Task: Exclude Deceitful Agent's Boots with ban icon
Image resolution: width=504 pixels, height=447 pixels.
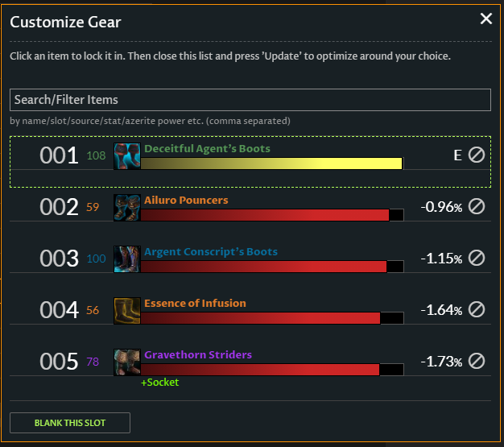Action: click(477, 155)
